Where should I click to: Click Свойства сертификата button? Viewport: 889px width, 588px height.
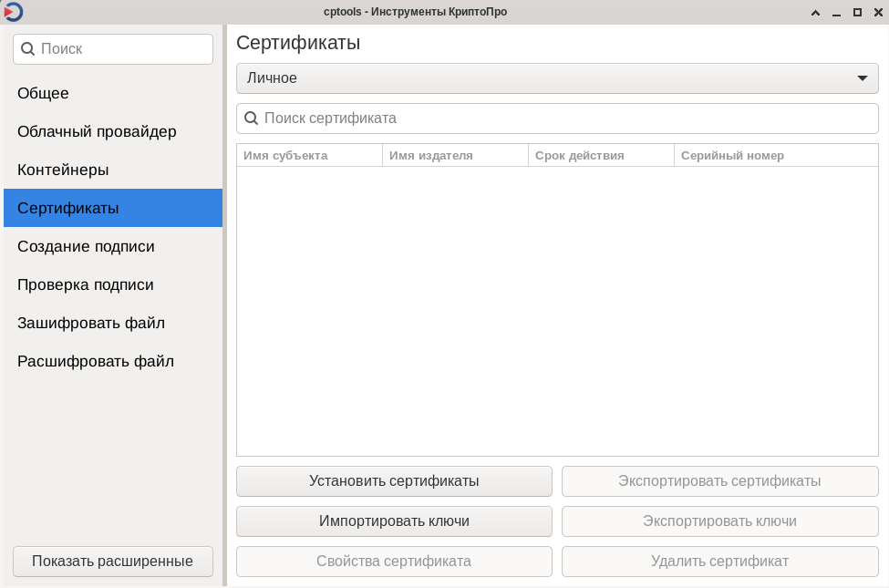pos(394,562)
